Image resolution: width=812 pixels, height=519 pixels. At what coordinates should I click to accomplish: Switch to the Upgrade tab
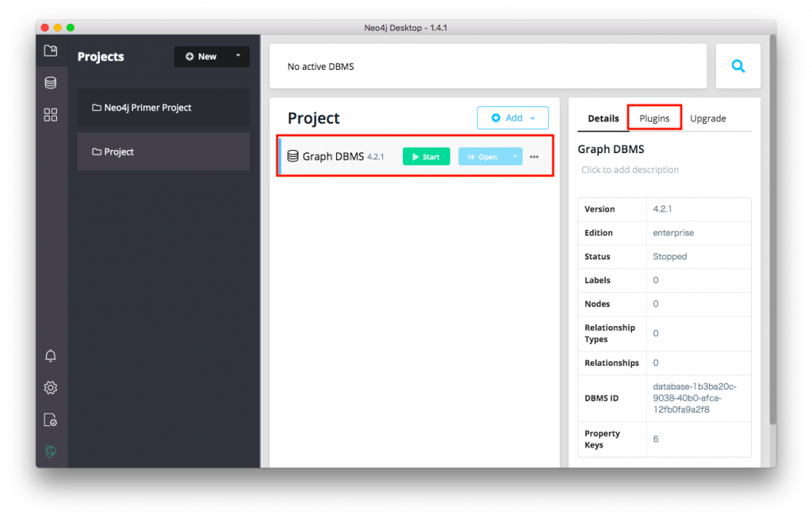[707, 118]
